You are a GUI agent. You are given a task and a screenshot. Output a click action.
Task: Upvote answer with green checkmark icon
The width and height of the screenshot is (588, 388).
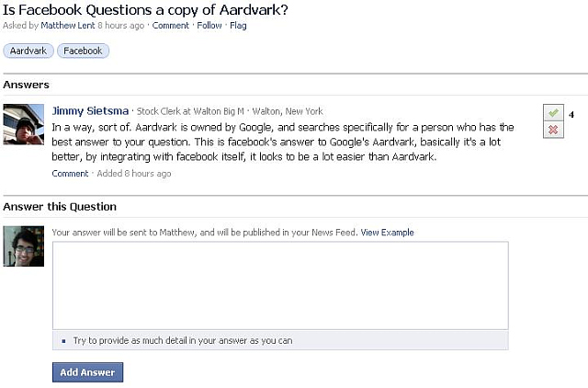pos(553,112)
